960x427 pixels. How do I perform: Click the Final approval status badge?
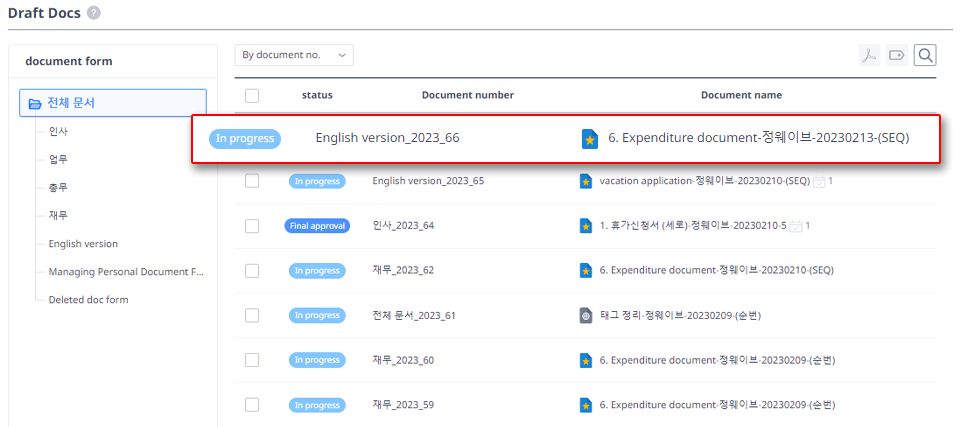point(317,226)
